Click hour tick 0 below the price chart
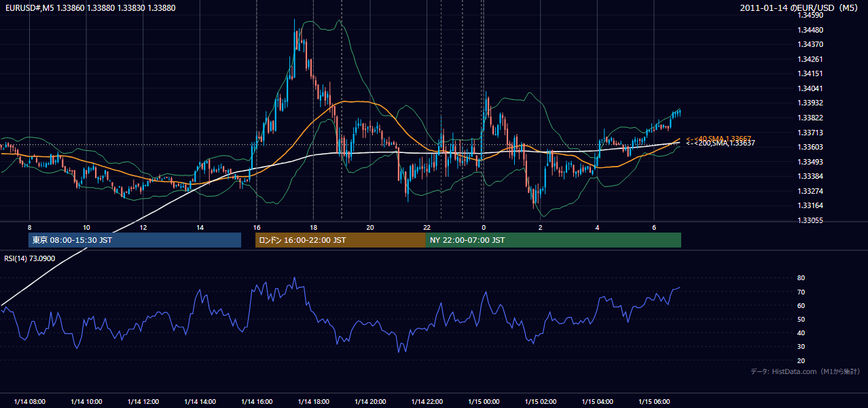This screenshot has height=408, width=868. tap(484, 227)
